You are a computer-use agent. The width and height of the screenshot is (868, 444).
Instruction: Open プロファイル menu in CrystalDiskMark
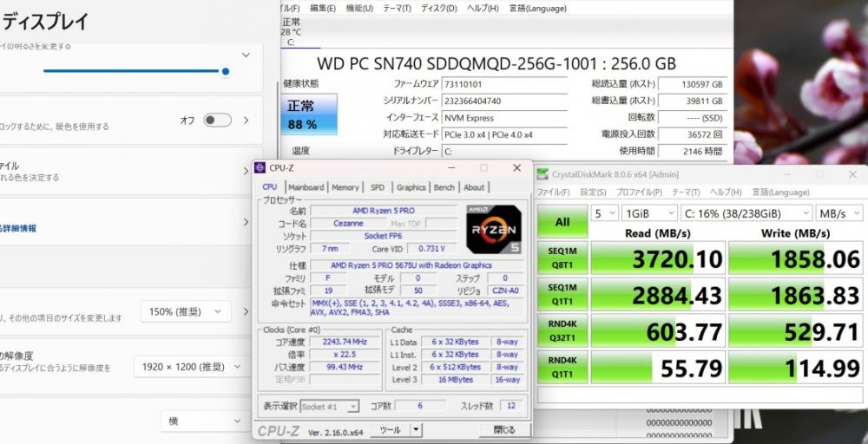(x=639, y=193)
